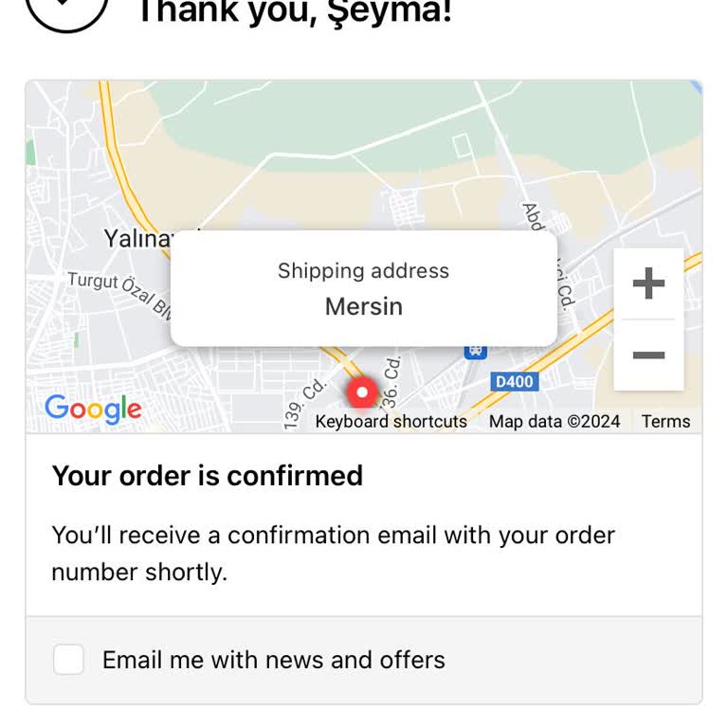The width and height of the screenshot is (728, 728).
Task: Click the 'Map data ©2024' attribution
Action: click(555, 422)
